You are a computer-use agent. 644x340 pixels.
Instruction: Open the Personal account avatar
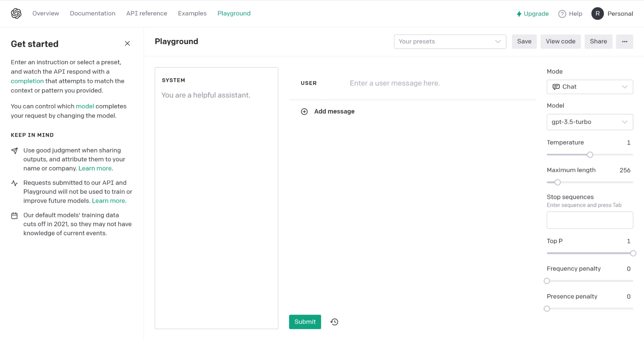pyautogui.click(x=597, y=14)
